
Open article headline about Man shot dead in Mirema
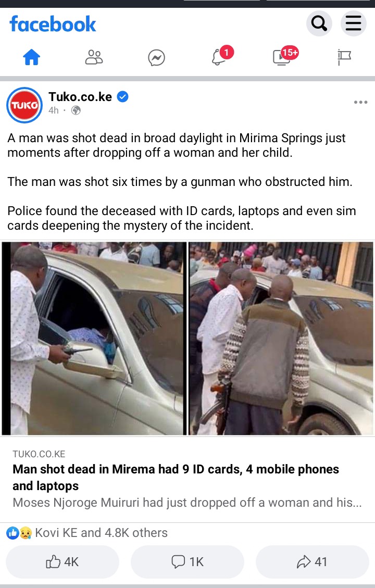176,478
